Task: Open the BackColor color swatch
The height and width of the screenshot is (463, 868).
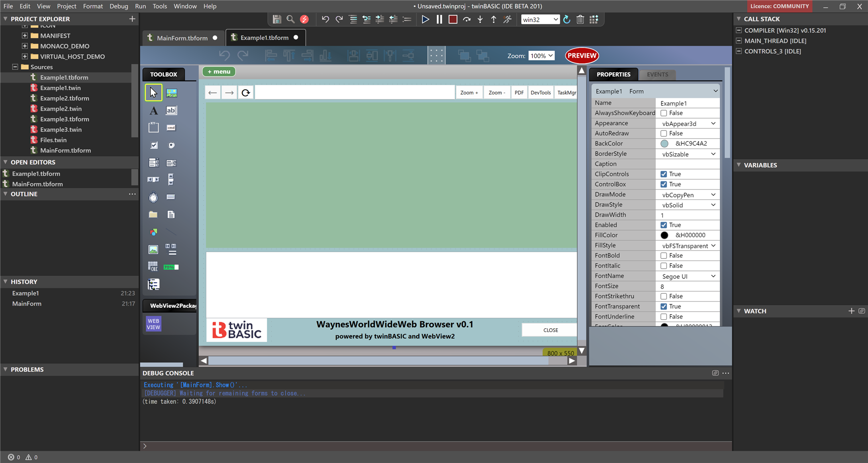Action: click(664, 143)
